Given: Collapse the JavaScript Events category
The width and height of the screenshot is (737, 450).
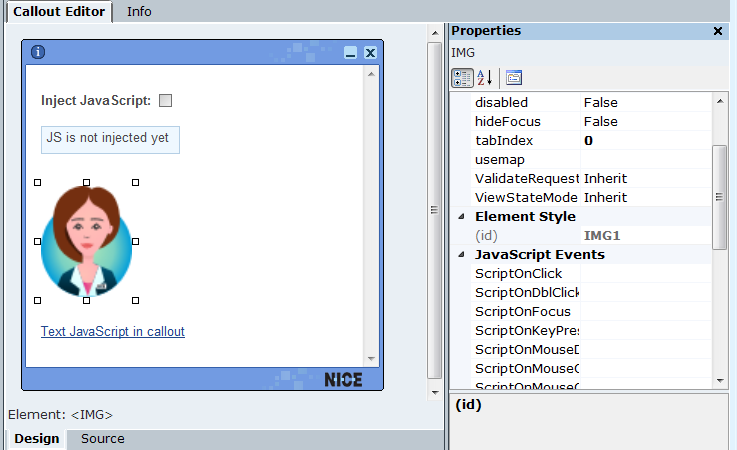Looking at the screenshot, I should click(x=461, y=254).
